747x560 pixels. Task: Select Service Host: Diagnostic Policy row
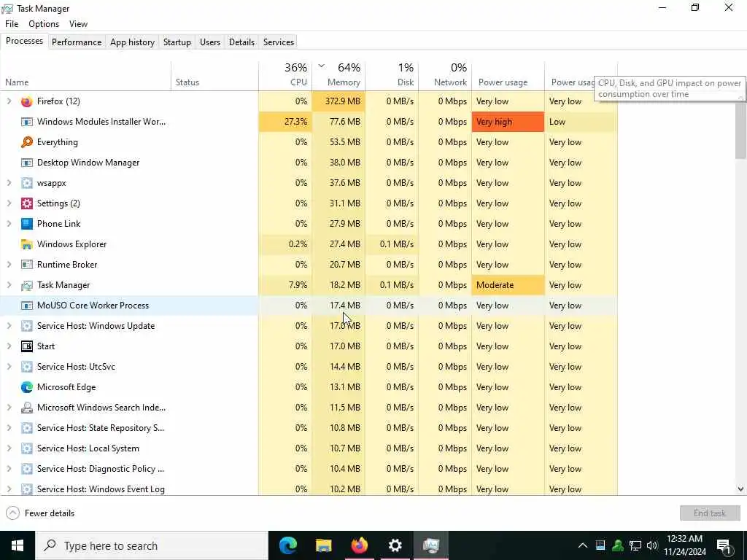coord(309,469)
